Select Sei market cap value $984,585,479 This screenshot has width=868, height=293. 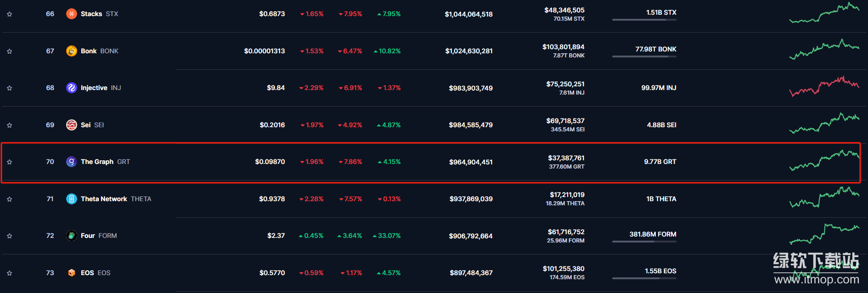(x=471, y=125)
